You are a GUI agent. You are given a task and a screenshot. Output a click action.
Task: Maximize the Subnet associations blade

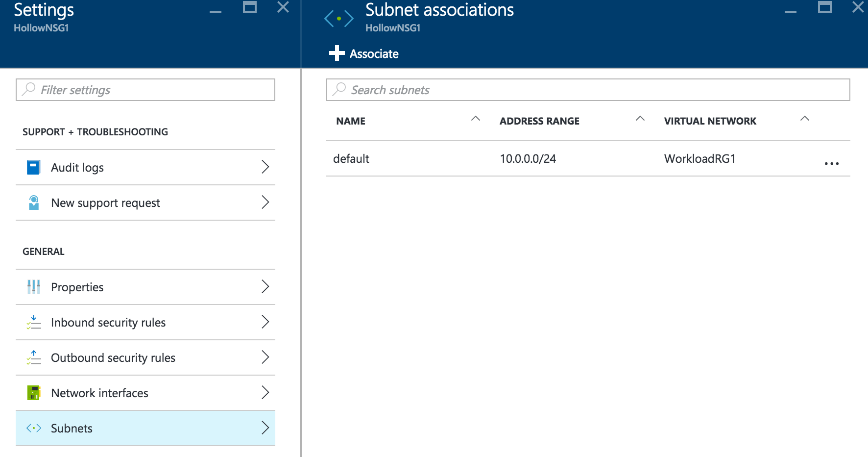point(824,7)
